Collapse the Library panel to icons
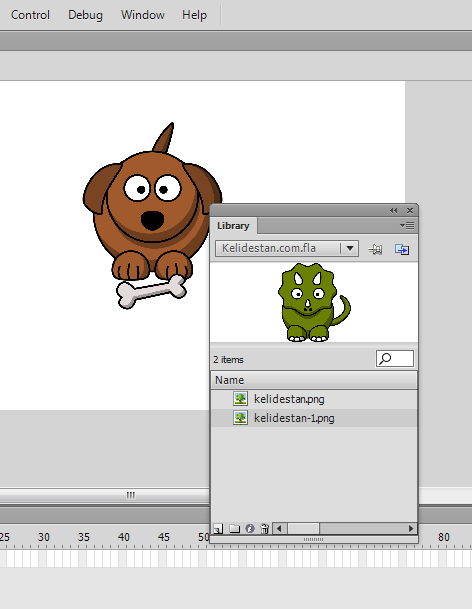 394,210
